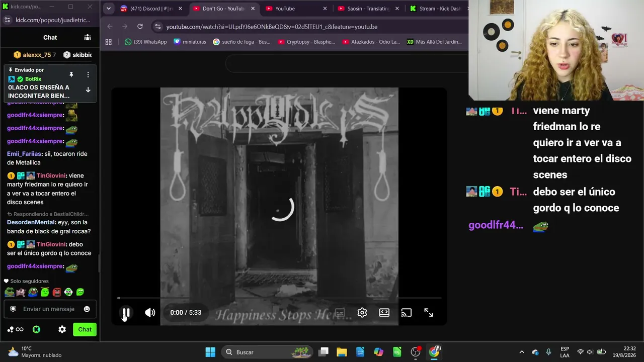Screen dimensions: 644x362
Task: Open Copilot from the taskbar
Action: [x=378, y=352]
